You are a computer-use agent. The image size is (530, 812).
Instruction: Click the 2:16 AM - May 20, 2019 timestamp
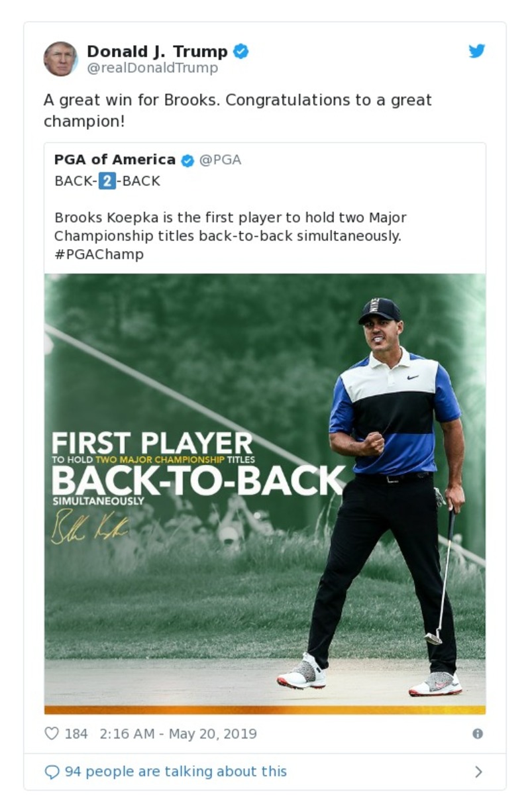pos(178,734)
